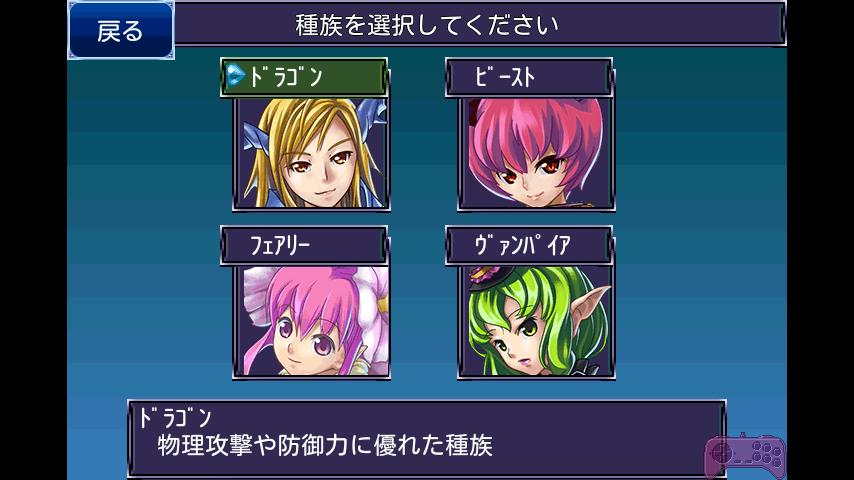Select the green-haired vampire portrait
Screen dimensions: 854x480
(536, 321)
